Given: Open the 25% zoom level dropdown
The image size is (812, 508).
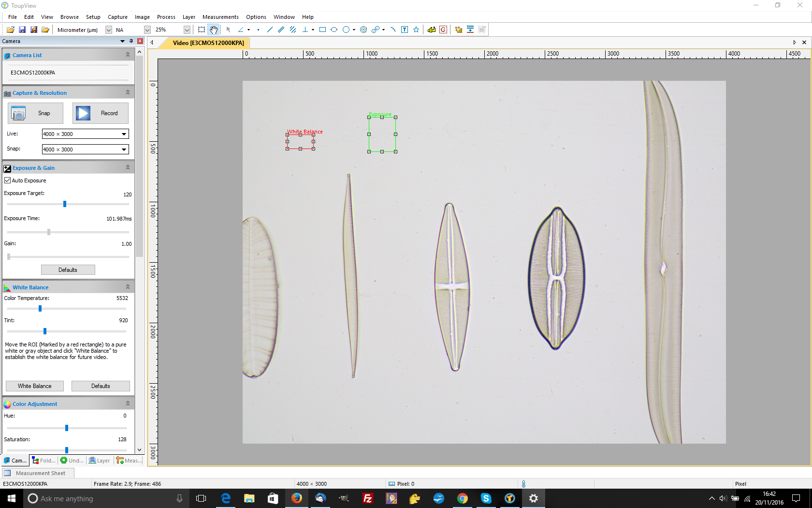Looking at the screenshot, I should pos(187,30).
